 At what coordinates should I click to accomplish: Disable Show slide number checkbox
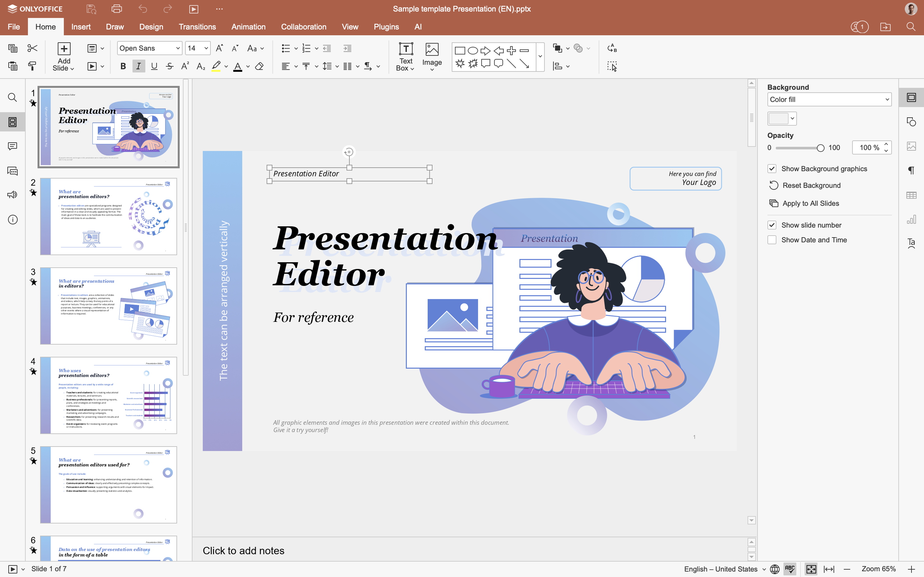pyautogui.click(x=772, y=225)
